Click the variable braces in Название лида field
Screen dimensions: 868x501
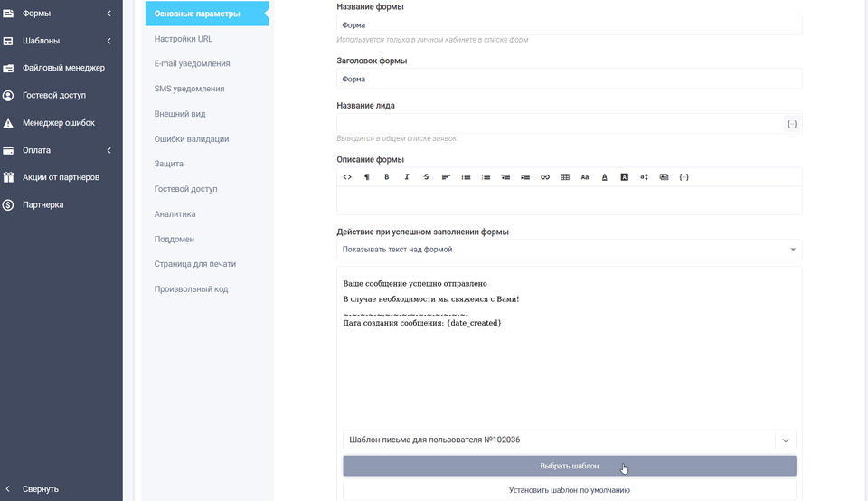pyautogui.click(x=792, y=124)
